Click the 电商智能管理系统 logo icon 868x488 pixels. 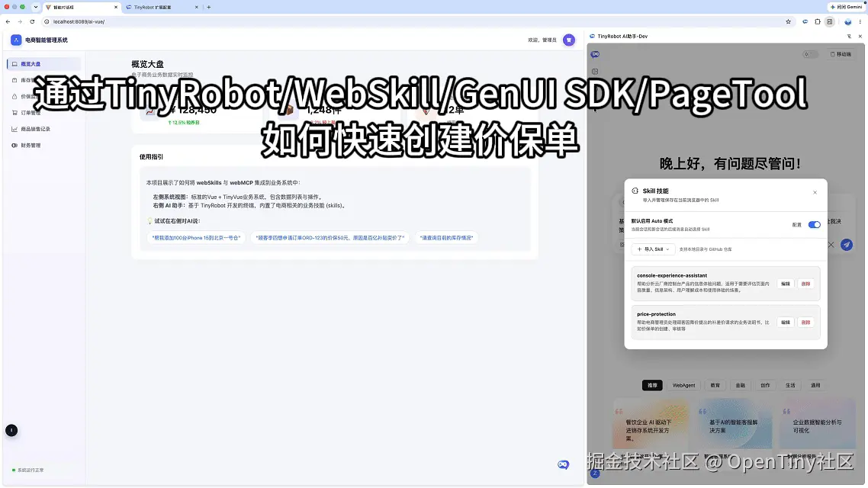click(x=16, y=40)
